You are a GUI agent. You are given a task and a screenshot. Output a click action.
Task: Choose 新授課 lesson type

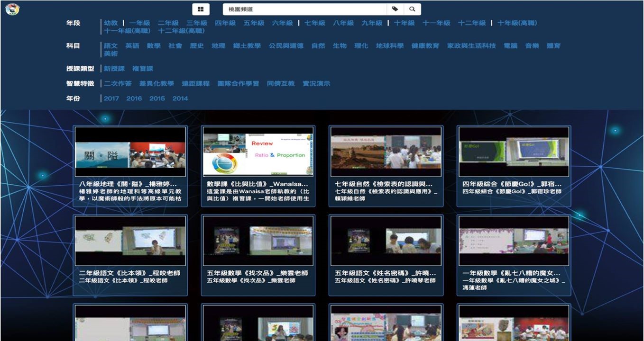pyautogui.click(x=114, y=69)
